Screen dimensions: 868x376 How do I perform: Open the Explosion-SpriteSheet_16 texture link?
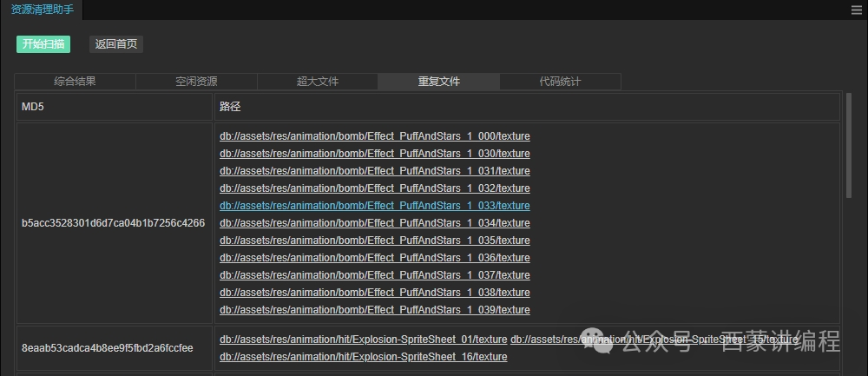click(363, 357)
